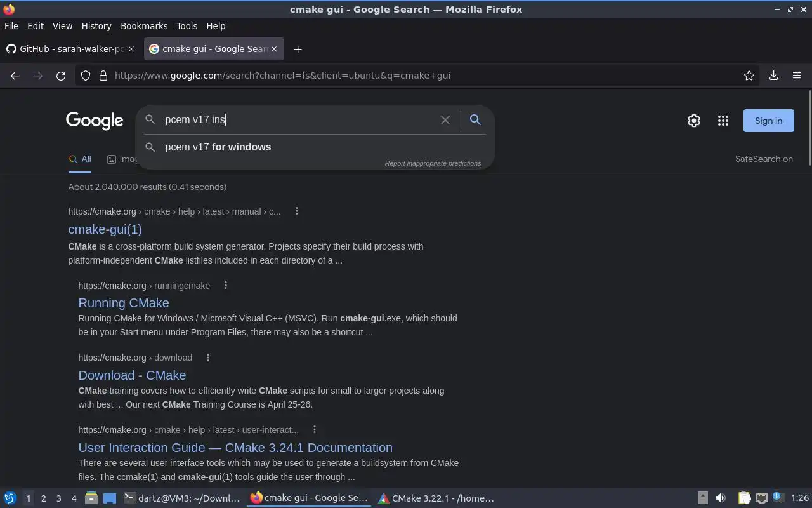Open User Interaction Guide CMake documentation link
This screenshot has height=508, width=812.
click(x=235, y=448)
